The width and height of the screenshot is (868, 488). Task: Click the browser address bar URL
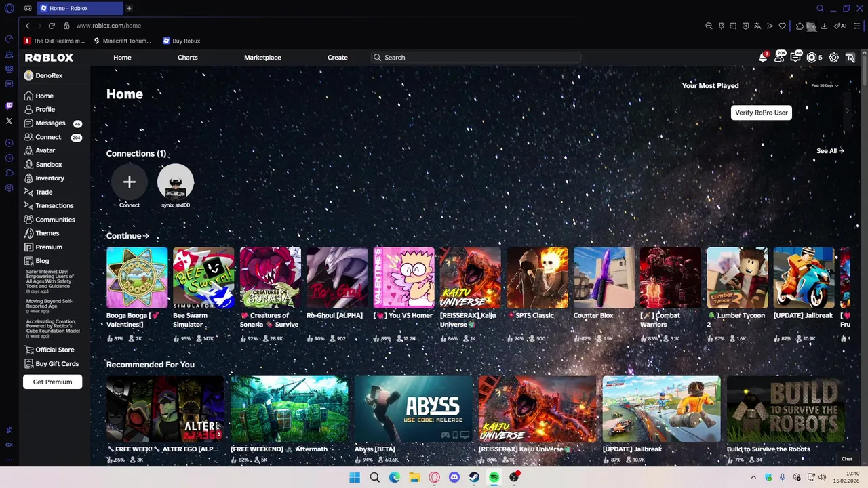pos(108,26)
